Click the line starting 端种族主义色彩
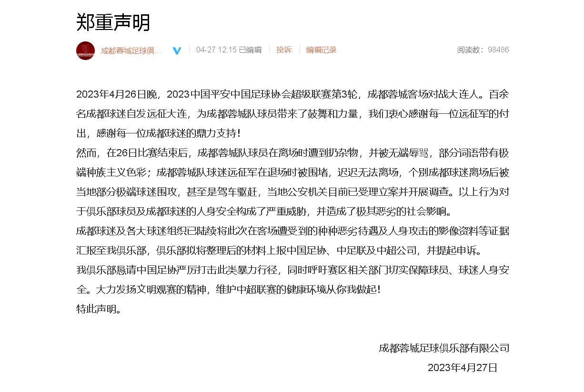584x392 pixels. tap(292, 172)
